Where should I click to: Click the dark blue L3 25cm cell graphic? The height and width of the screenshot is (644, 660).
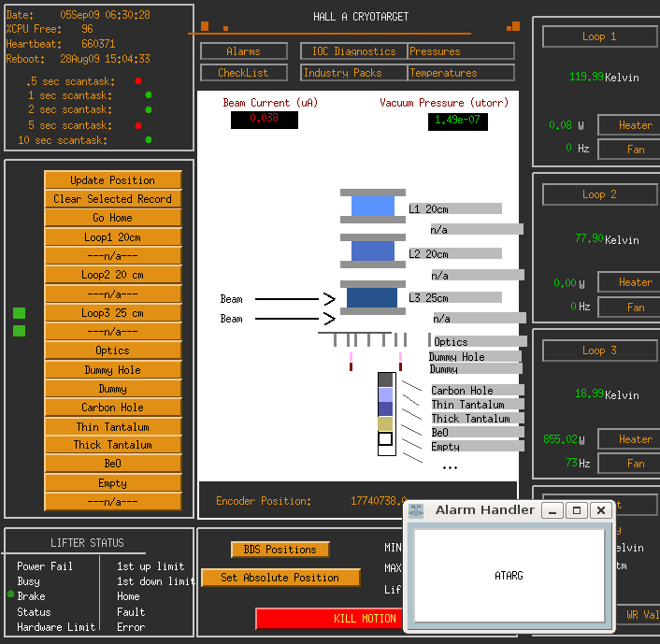coord(372,297)
